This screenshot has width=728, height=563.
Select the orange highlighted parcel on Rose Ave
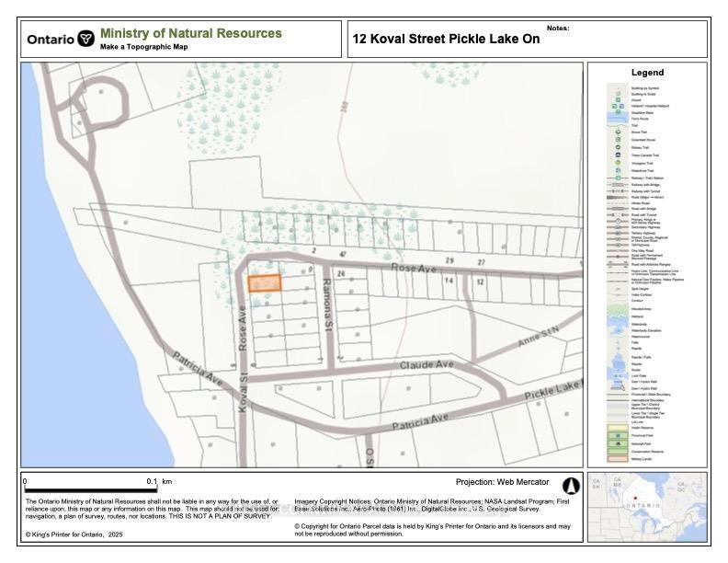pos(264,283)
